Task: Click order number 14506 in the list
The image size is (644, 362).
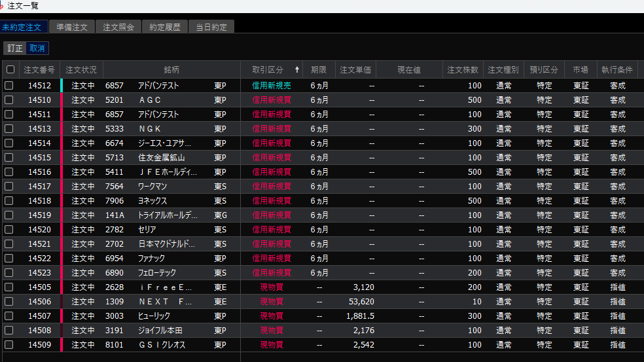Action: point(39,302)
